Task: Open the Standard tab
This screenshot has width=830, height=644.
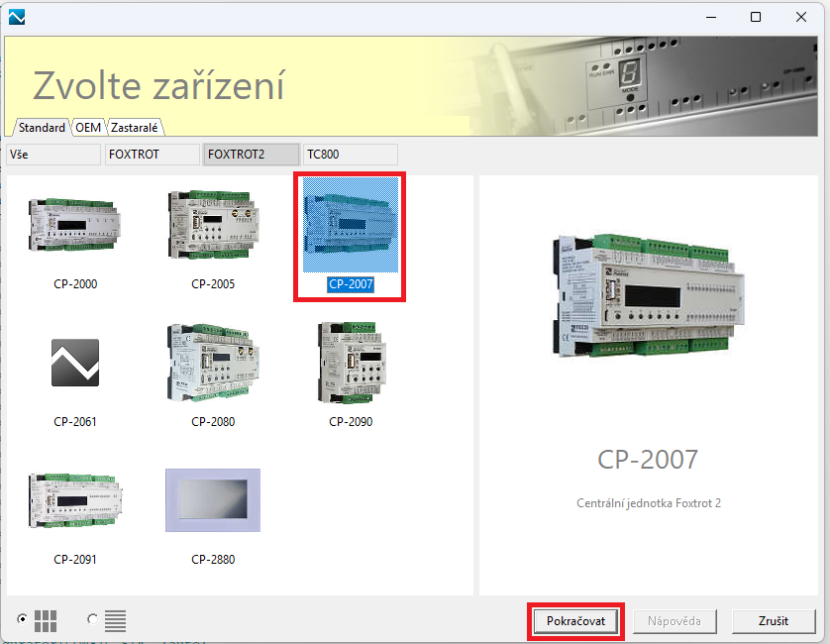Action: (x=42, y=128)
